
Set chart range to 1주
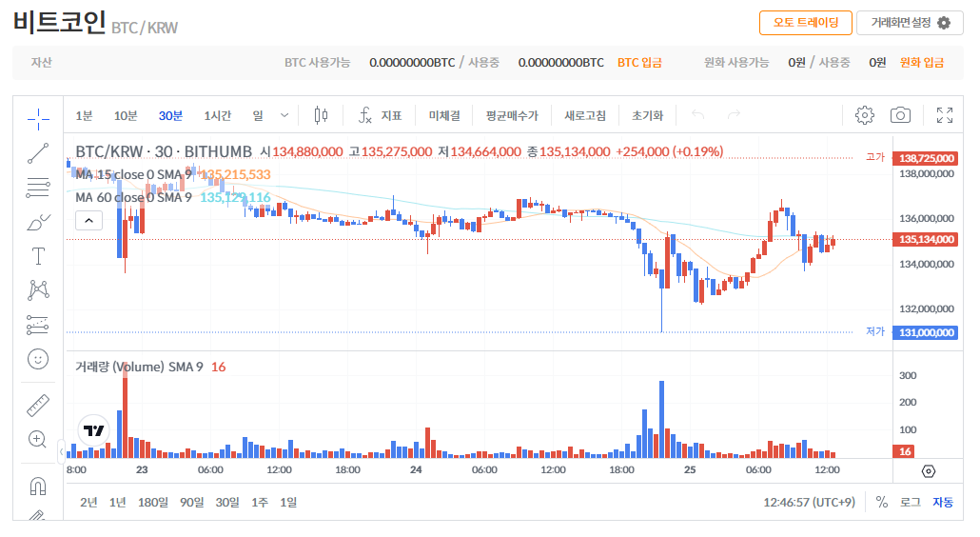[260, 502]
